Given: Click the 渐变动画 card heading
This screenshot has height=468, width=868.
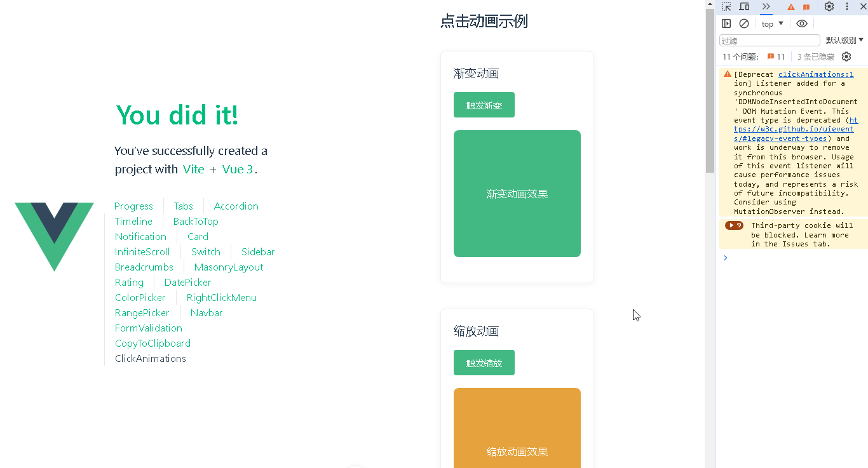Looking at the screenshot, I should 477,73.
